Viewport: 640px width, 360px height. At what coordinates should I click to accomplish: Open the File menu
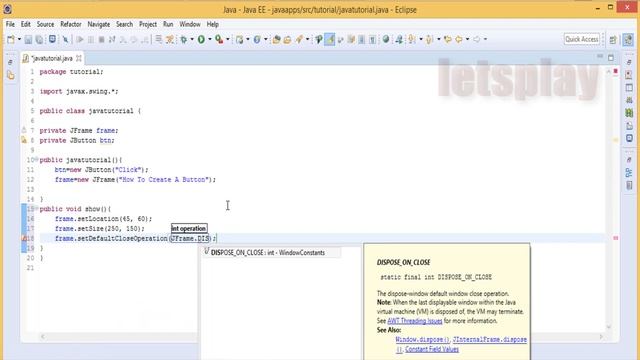(10, 24)
